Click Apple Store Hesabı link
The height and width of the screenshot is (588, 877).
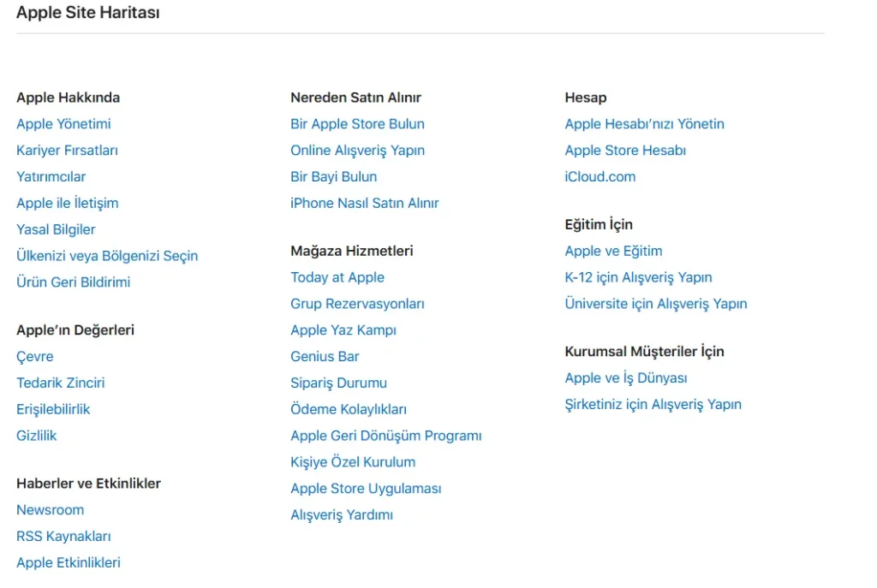tap(625, 151)
